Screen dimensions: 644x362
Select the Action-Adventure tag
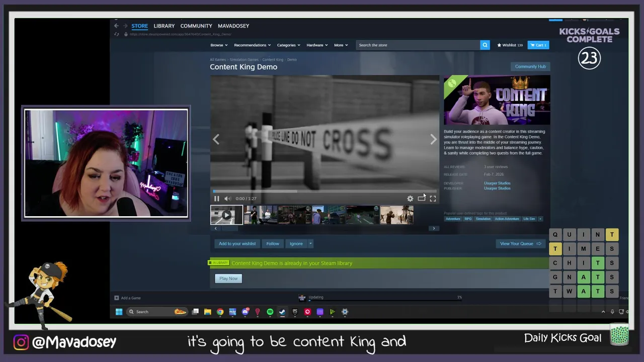click(507, 219)
